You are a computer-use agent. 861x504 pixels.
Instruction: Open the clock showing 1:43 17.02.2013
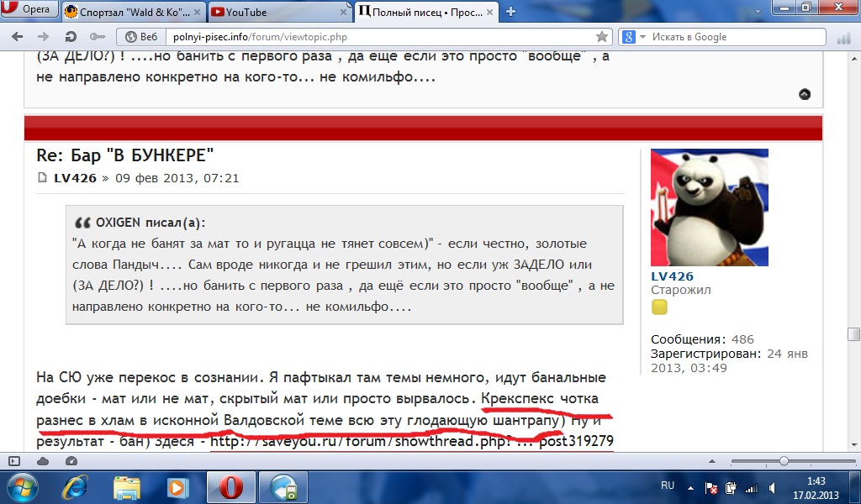point(816,487)
